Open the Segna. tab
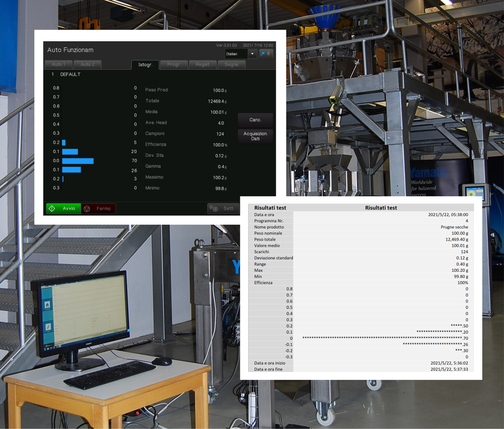This screenshot has height=429, width=504. click(231, 65)
